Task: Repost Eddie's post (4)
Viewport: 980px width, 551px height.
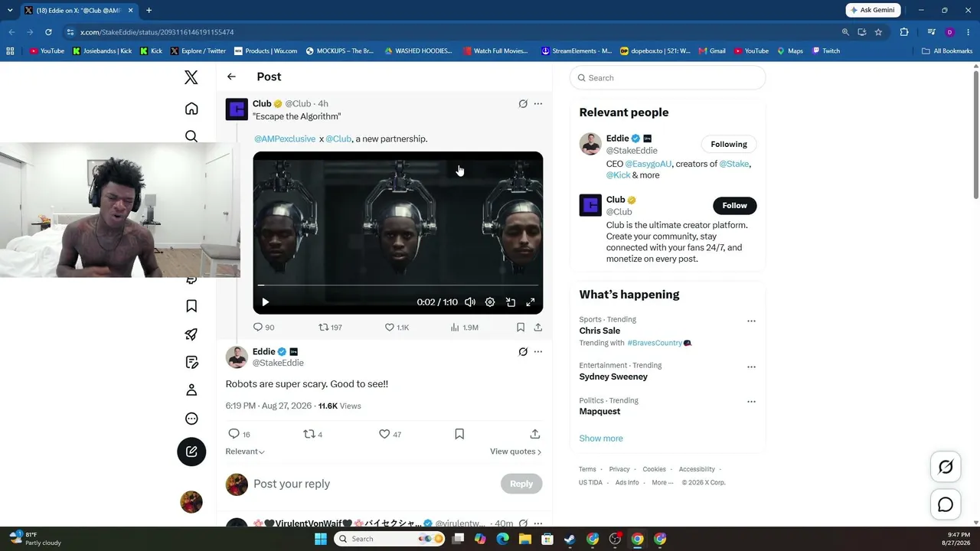Action: pyautogui.click(x=312, y=434)
